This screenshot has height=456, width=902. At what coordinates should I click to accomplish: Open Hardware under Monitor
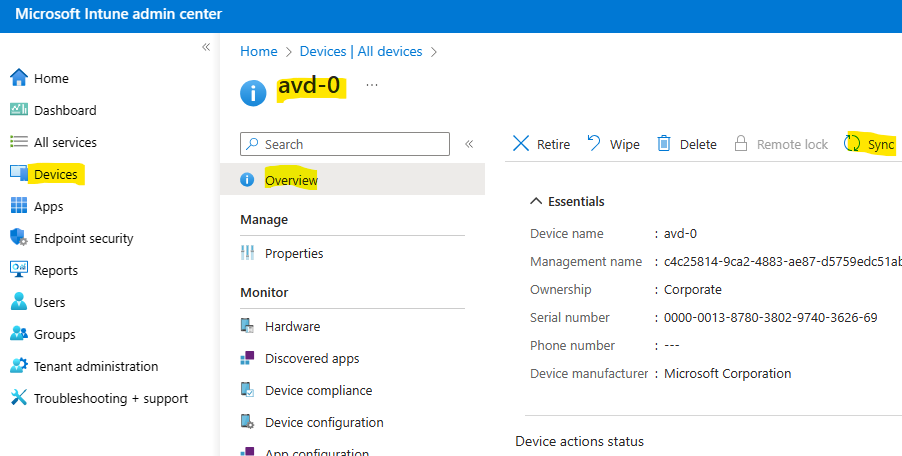click(x=292, y=327)
